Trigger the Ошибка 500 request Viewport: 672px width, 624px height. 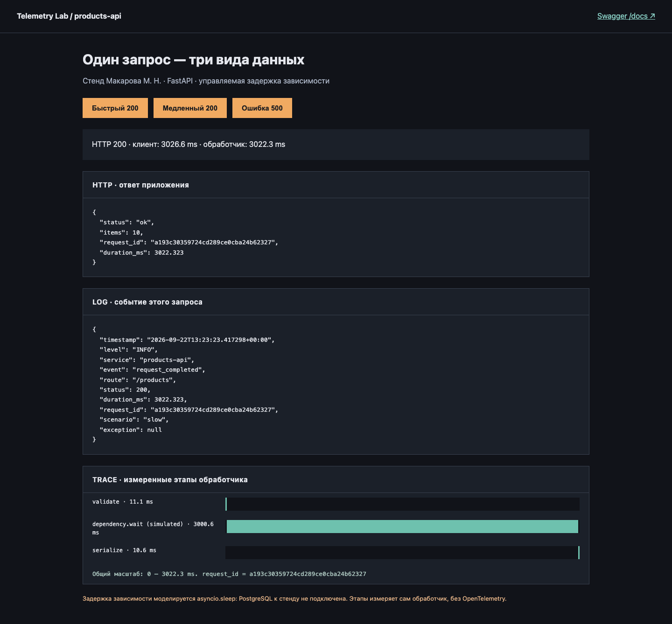coord(262,108)
